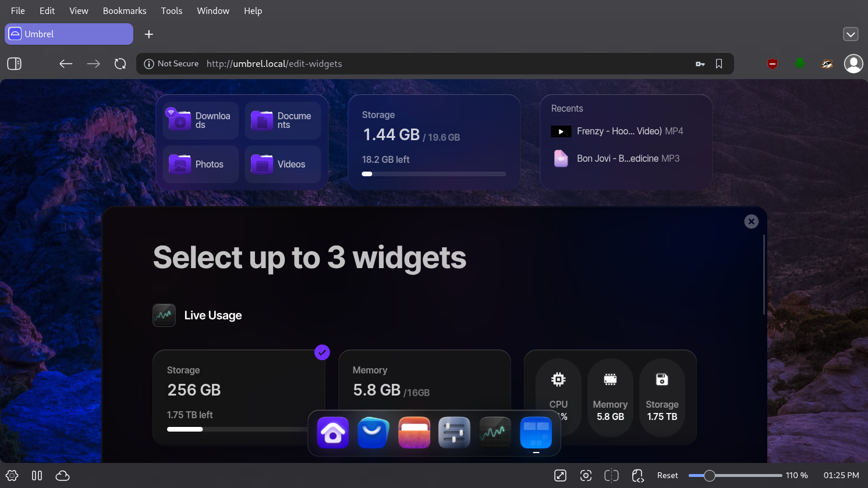Open the Downloads folder shortcut

point(201,120)
